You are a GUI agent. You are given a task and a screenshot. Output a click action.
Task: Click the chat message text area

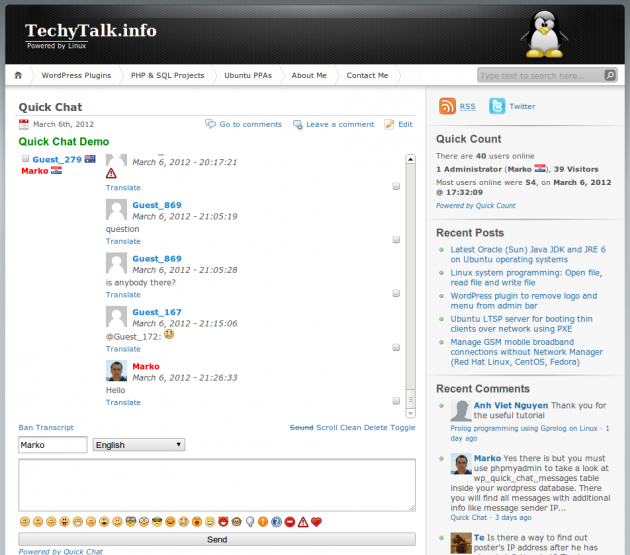[x=217, y=485]
